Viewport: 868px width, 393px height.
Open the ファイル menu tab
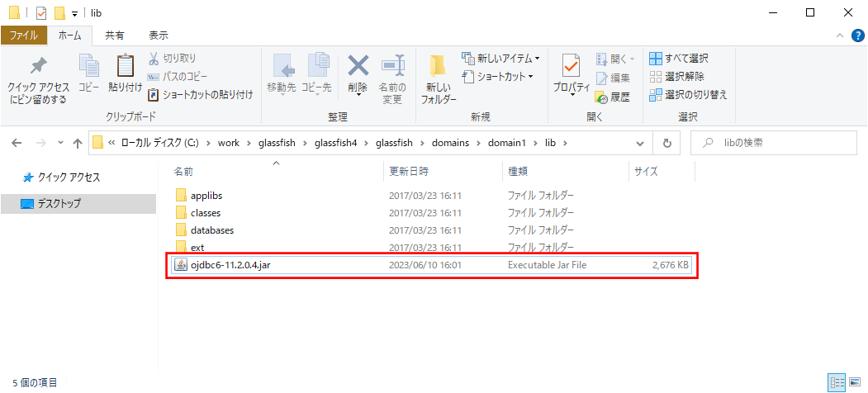pyautogui.click(x=23, y=36)
